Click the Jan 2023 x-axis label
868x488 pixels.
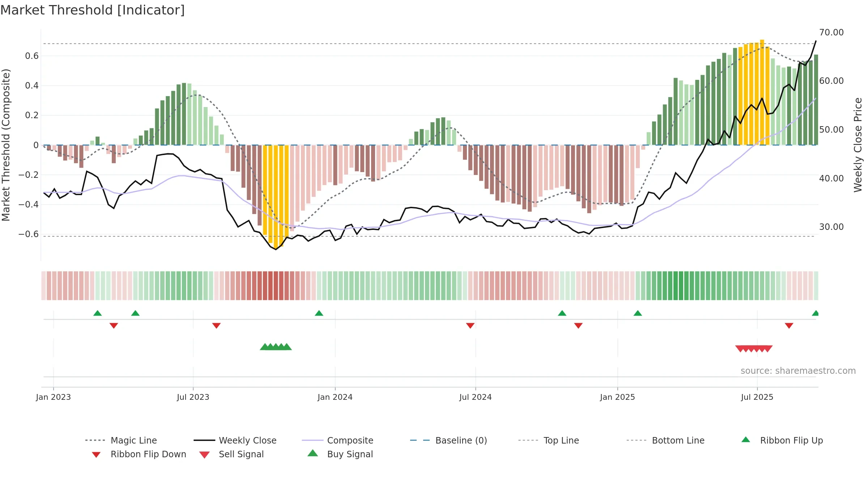[x=53, y=397]
